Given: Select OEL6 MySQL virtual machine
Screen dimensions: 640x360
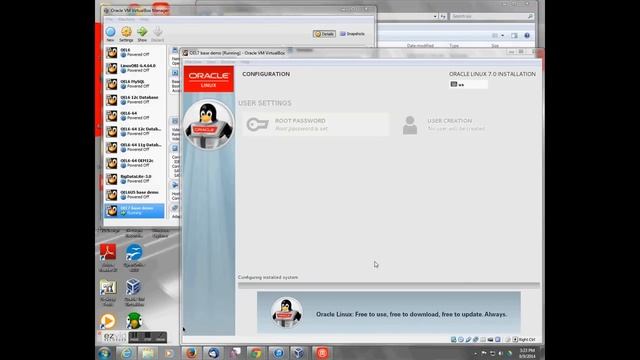Looking at the screenshot, I should (x=134, y=84).
